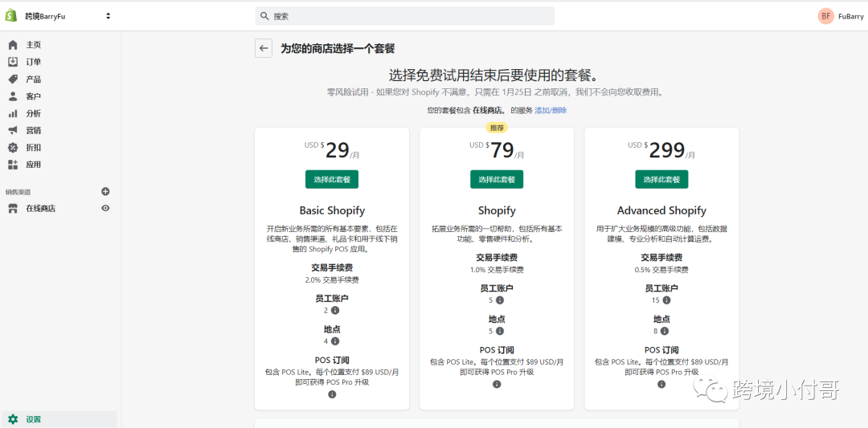
Task: Click the 2.0% 交易手续费 text
Action: (332, 279)
